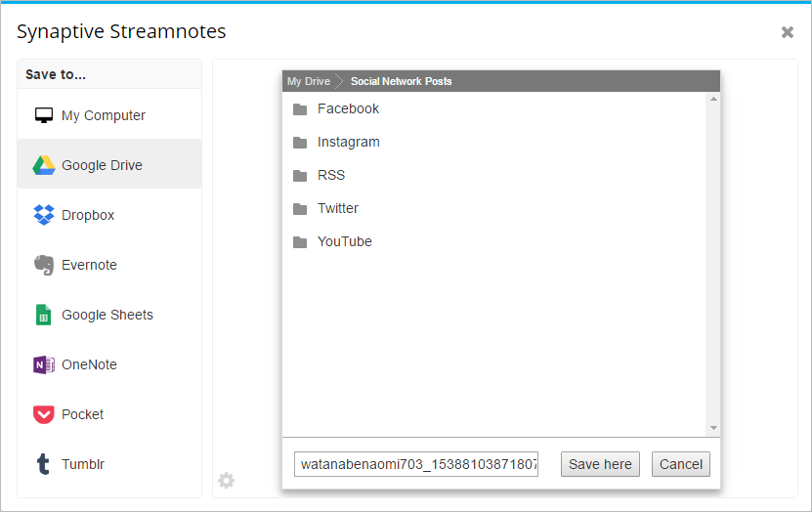The width and height of the screenshot is (812, 512).
Task: Open the RSS folder name
Action: 331,175
